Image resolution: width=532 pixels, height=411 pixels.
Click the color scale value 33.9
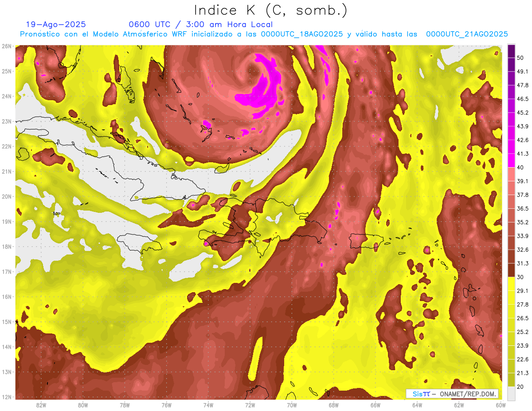coord(523,236)
